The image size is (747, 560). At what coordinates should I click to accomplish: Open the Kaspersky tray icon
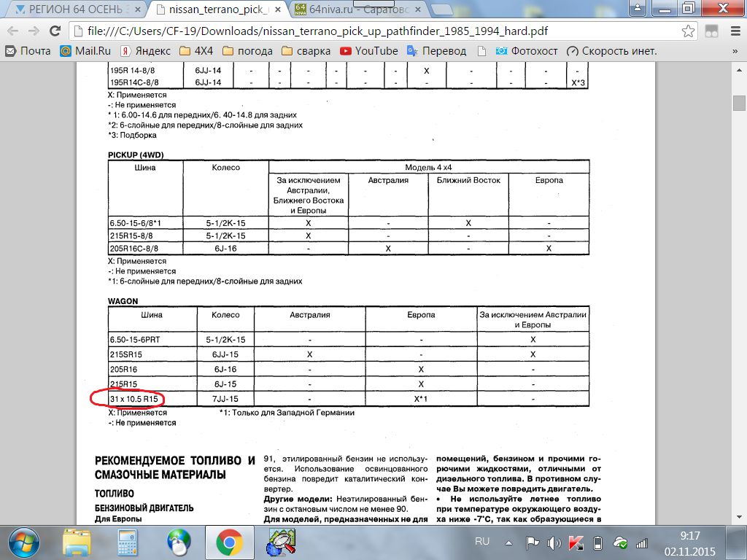pos(576,542)
